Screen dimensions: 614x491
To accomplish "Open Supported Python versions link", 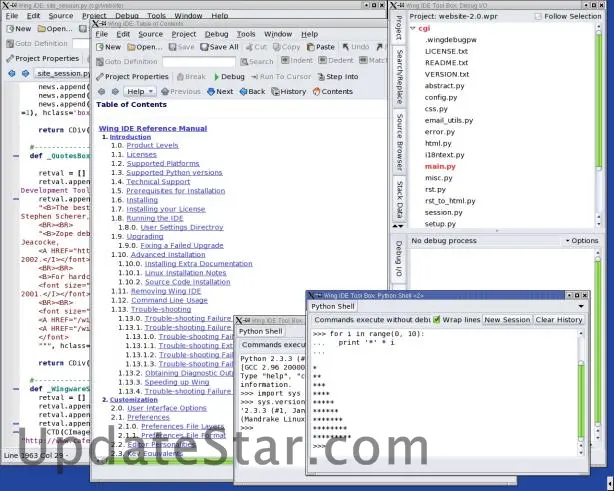I will (174, 173).
